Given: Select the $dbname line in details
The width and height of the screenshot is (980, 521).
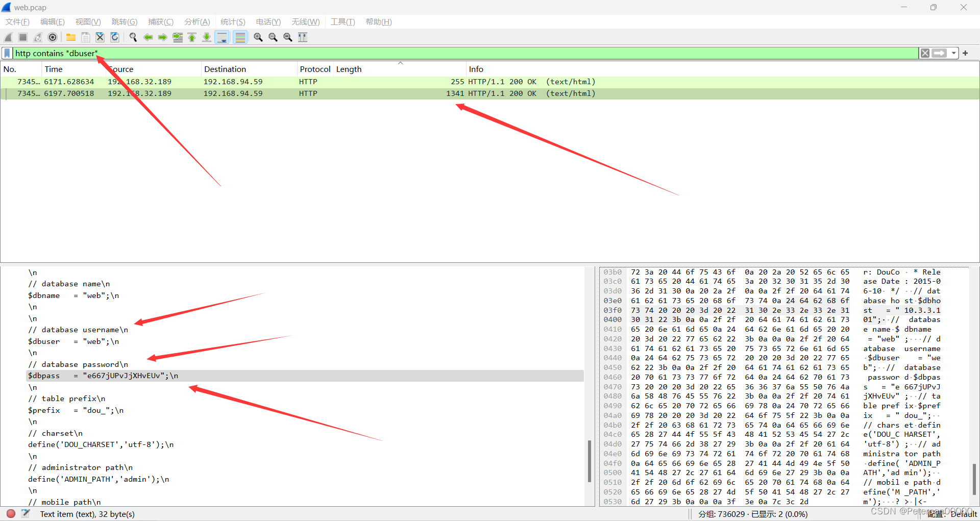Looking at the screenshot, I should click(305, 295).
